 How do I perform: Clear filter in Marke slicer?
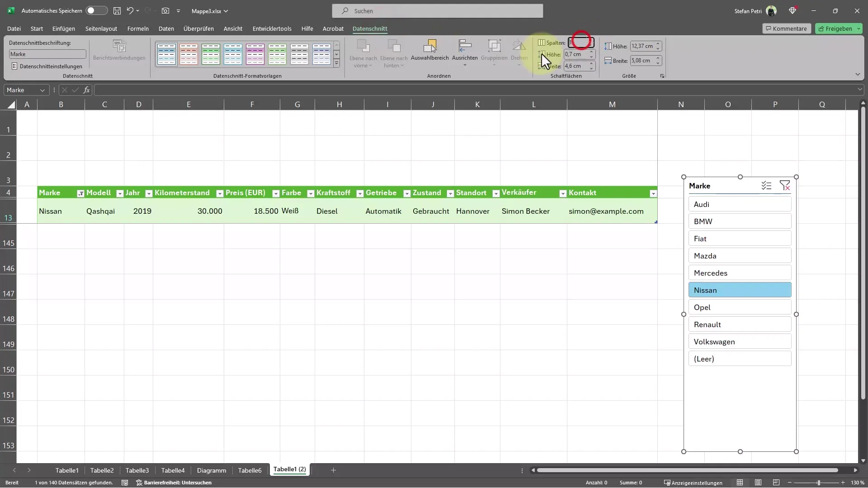coord(785,186)
